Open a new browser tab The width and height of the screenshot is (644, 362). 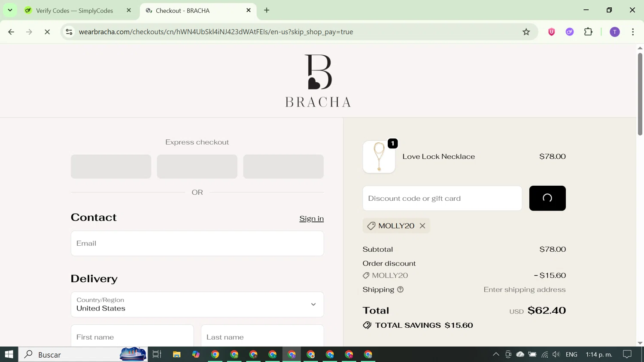coord(267,10)
